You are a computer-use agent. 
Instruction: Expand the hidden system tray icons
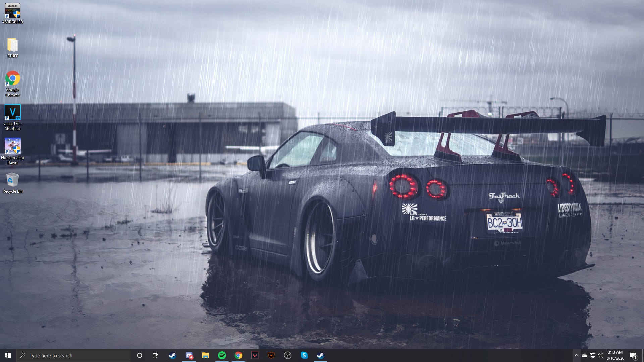pyautogui.click(x=576, y=355)
